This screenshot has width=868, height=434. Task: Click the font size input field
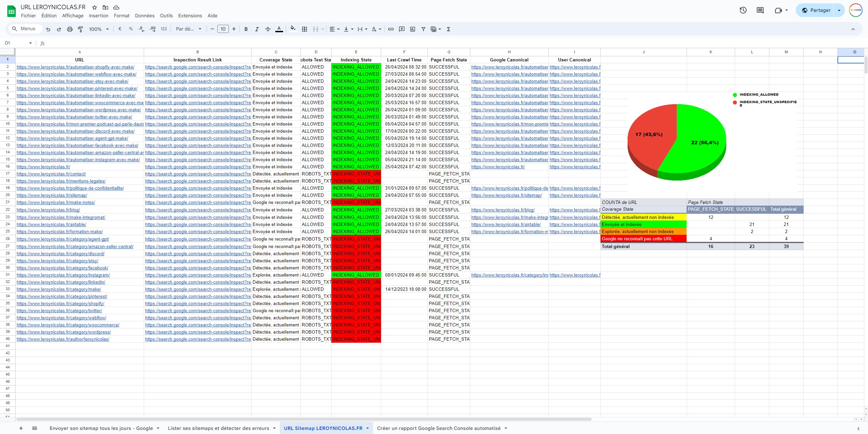[x=223, y=29]
